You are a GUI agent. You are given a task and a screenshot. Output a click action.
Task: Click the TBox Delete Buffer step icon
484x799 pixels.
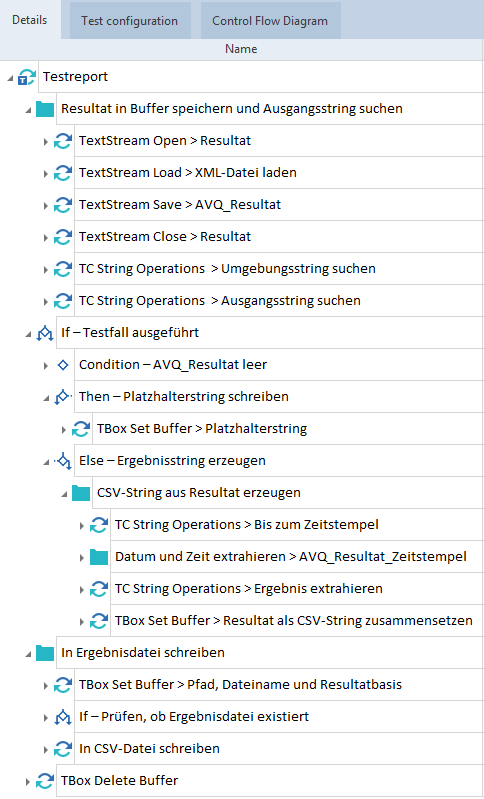pyautogui.click(x=45, y=781)
